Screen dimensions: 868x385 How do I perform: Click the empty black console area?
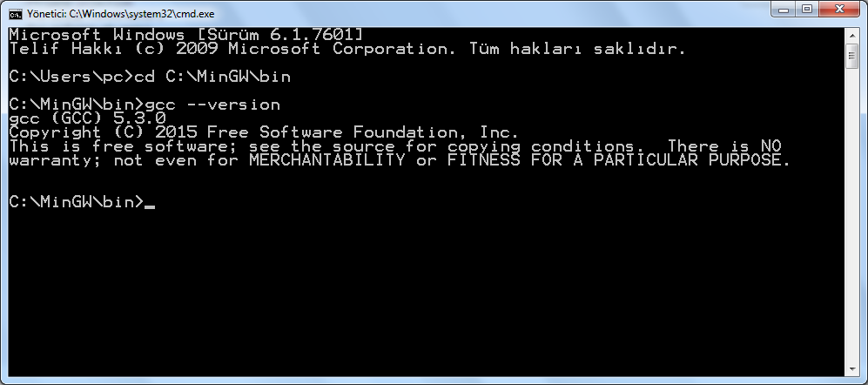coord(427,288)
